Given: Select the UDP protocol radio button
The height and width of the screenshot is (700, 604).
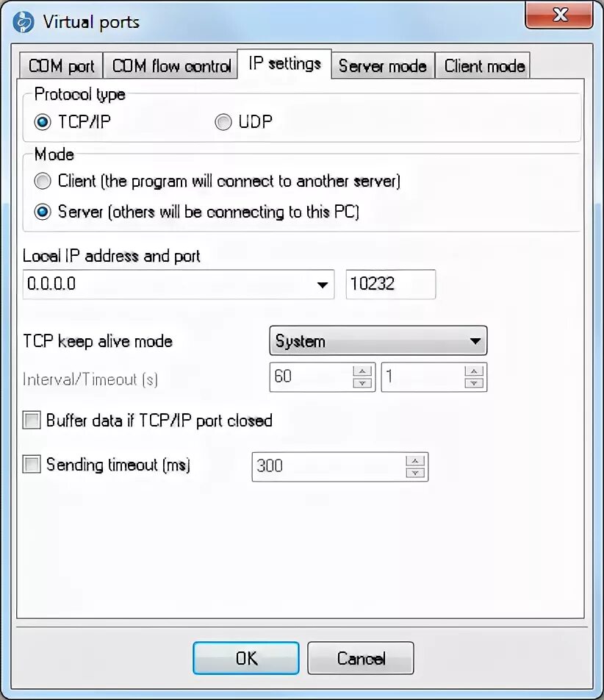Looking at the screenshot, I should (x=223, y=122).
